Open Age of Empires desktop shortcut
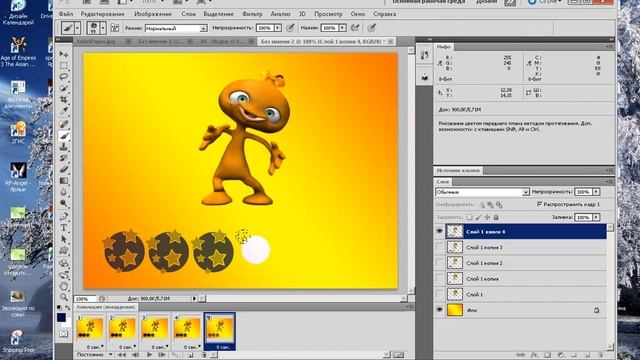 tap(18, 53)
